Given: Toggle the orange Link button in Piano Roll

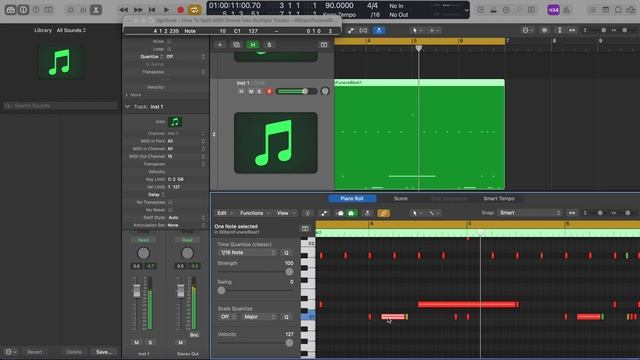Looking at the screenshot, I should tap(383, 213).
